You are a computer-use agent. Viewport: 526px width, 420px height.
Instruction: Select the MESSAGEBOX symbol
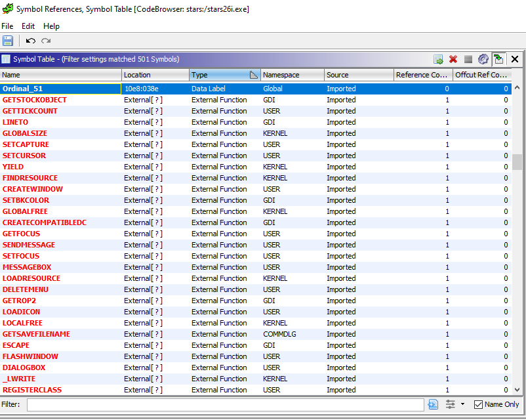point(27,267)
